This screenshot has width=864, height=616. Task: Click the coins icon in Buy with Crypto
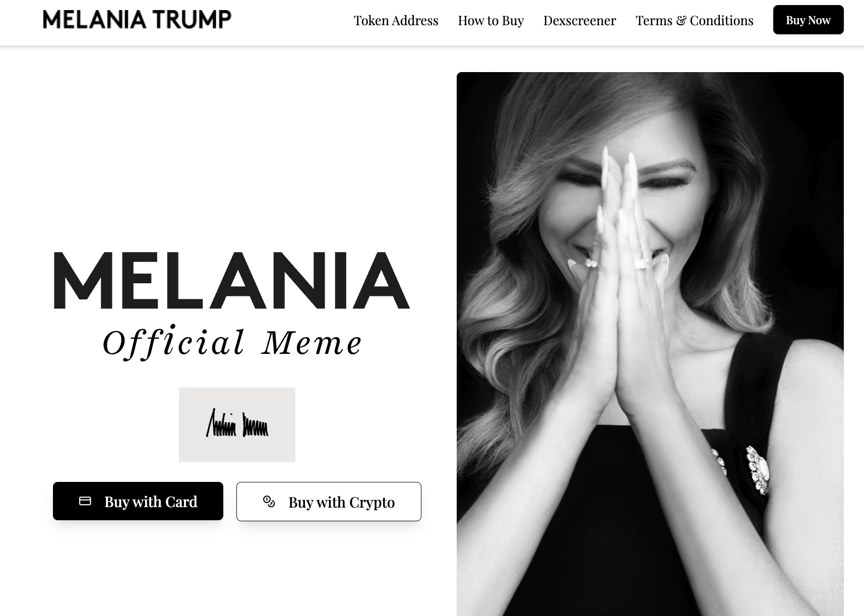point(269,502)
